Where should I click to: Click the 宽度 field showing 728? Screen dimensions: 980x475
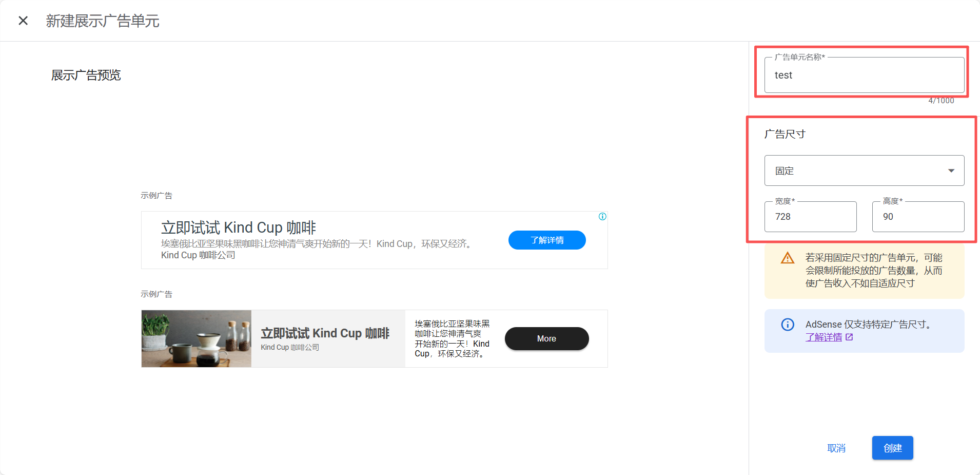pyautogui.click(x=810, y=217)
